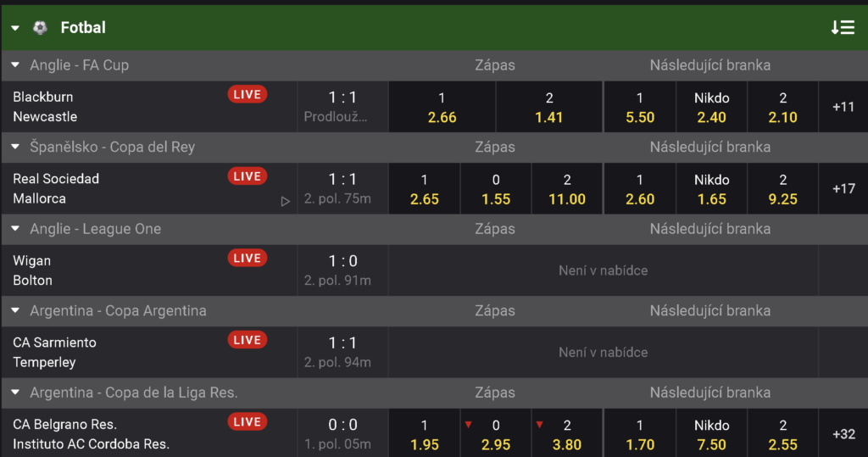Show +17 more bets for Real Sociedad

pyautogui.click(x=843, y=189)
